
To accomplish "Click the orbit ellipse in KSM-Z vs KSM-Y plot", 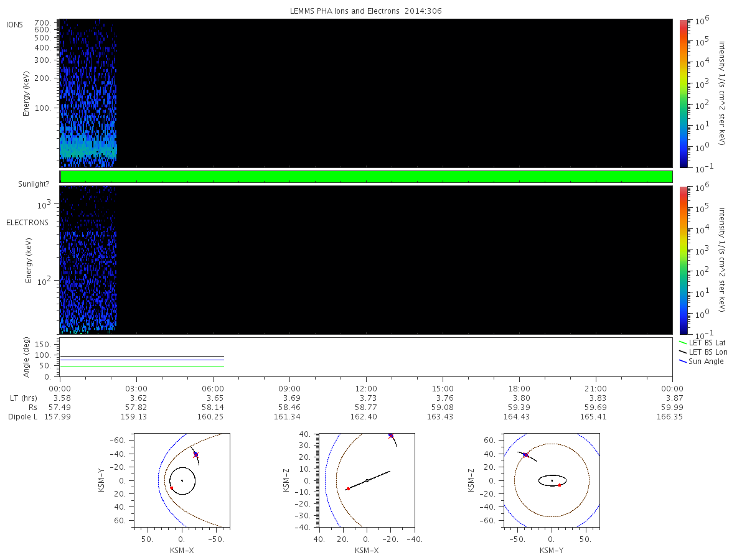I will pyautogui.click(x=552, y=480).
